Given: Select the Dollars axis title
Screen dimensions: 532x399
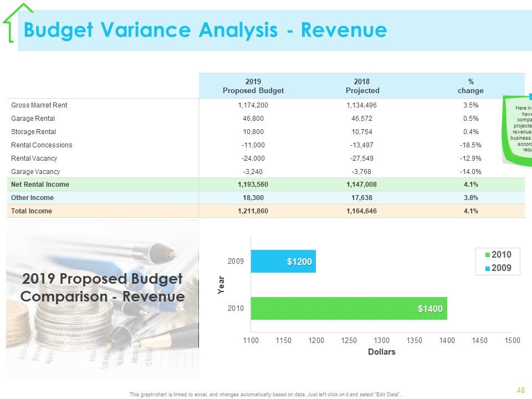Looking at the screenshot, I should click(382, 352).
